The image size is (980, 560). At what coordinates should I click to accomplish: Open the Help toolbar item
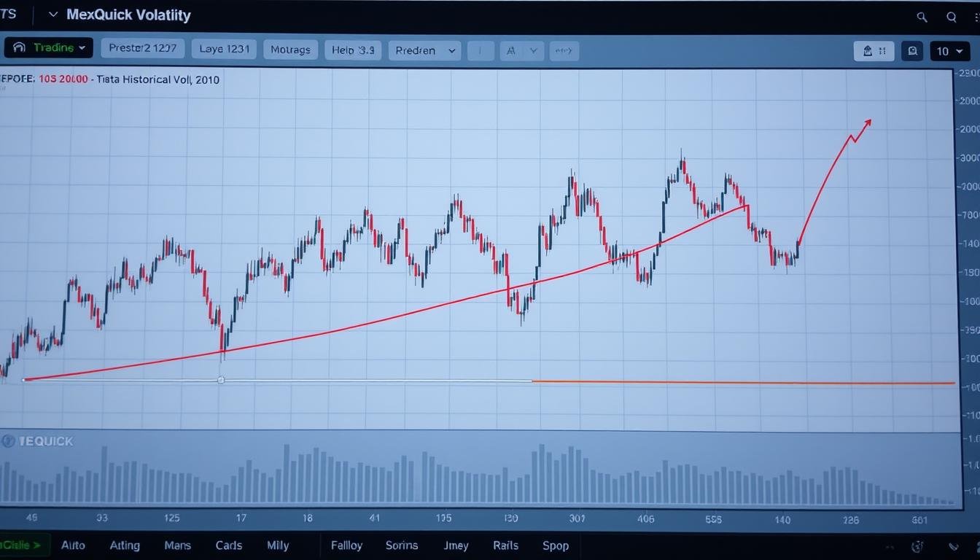353,50
